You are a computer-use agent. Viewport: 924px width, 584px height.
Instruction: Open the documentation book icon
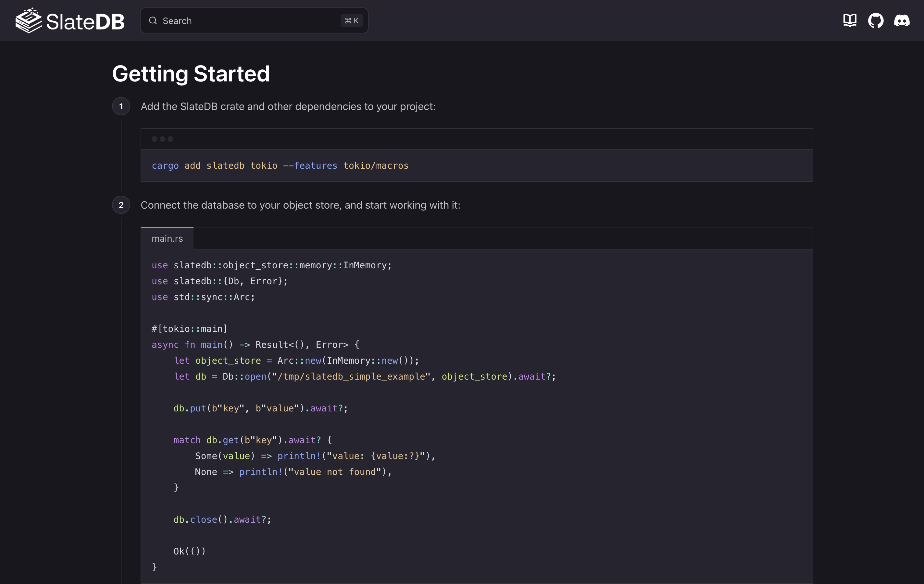850,21
